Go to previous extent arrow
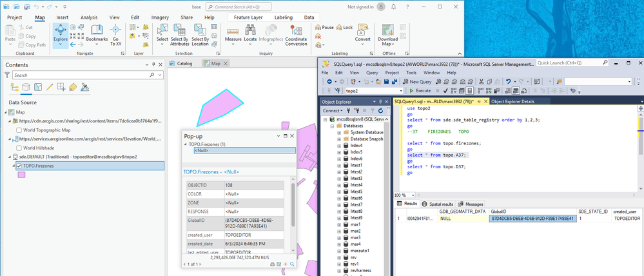 click(73, 44)
